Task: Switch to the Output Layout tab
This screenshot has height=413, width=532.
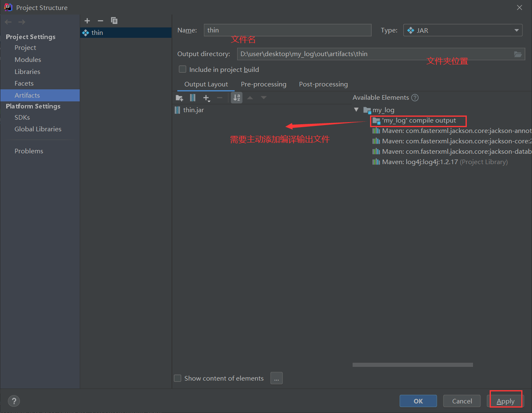Action: click(206, 84)
